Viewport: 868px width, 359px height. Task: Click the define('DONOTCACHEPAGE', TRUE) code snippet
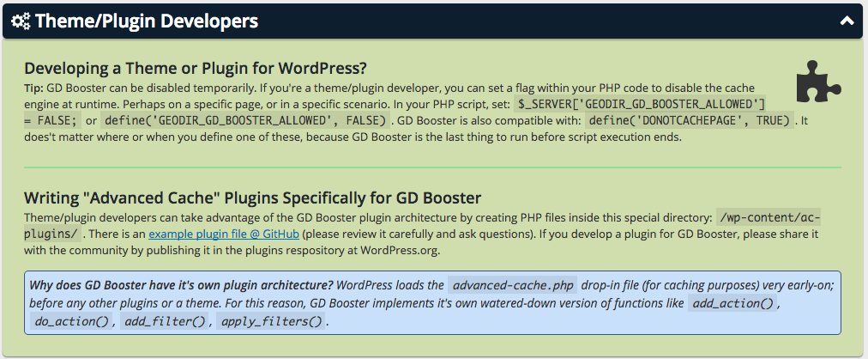point(690,119)
